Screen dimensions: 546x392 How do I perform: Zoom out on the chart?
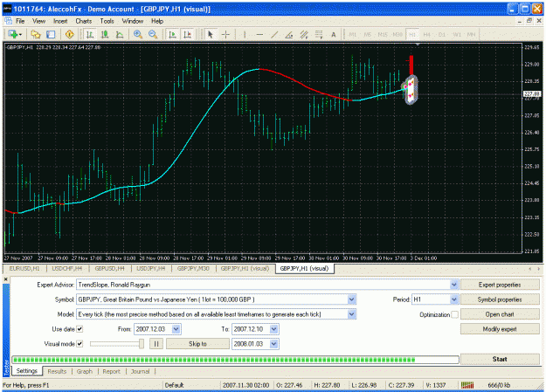(x=153, y=34)
